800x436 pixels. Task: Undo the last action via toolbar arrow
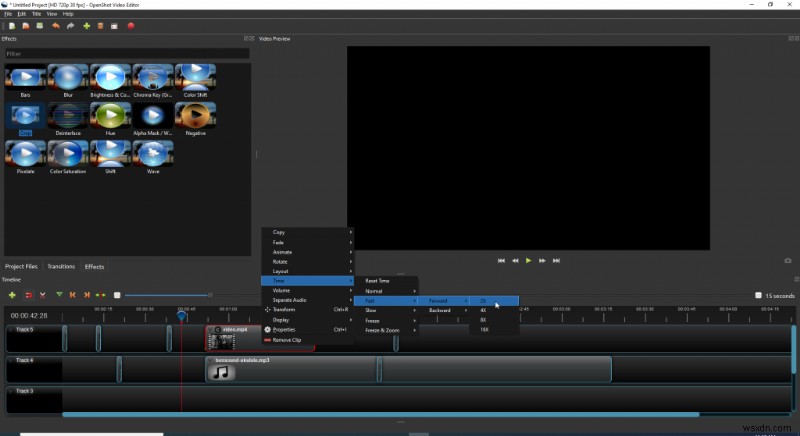[57, 26]
